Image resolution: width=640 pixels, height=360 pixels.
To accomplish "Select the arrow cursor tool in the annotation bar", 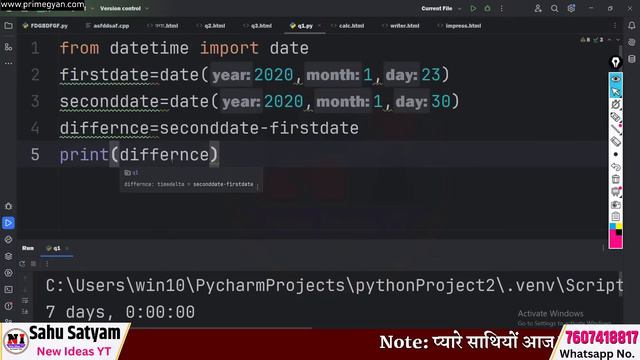I will point(616,92).
